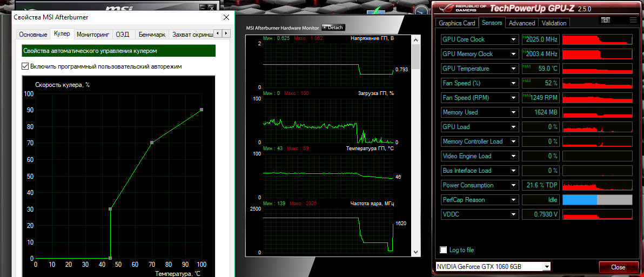Switch to the Мониторинг tab

93,35
